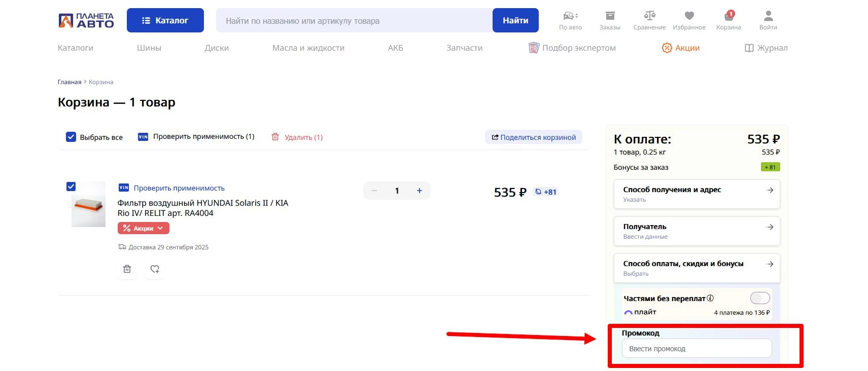The width and height of the screenshot is (868, 371).
Task: Open the Шины menu item
Action: click(149, 48)
